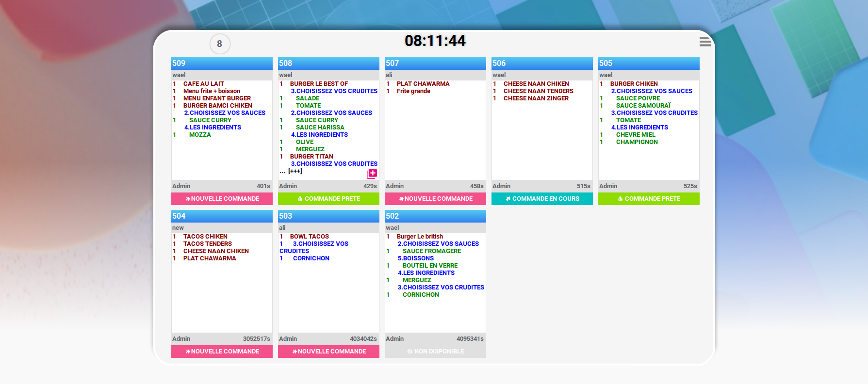The width and height of the screenshot is (868, 384).
Task: Click COMMANDE EN COURS button for order 506
Action: (x=542, y=199)
